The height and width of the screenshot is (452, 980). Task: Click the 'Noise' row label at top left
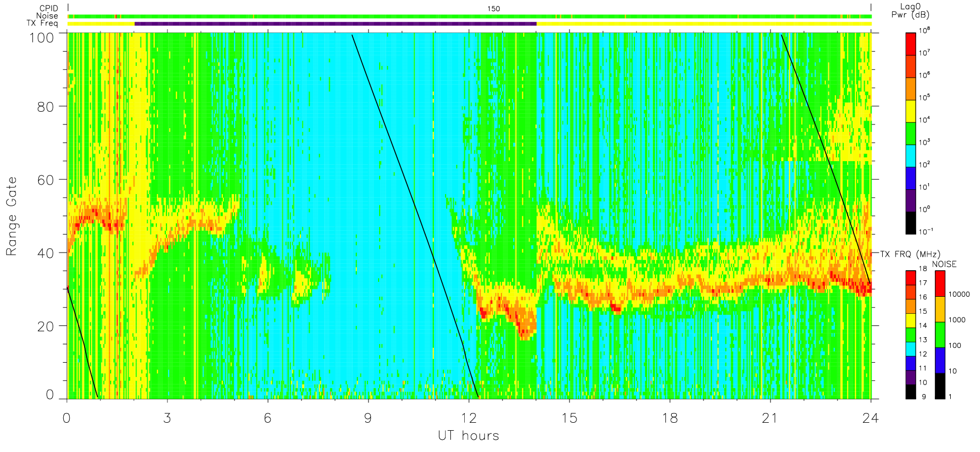click(47, 16)
